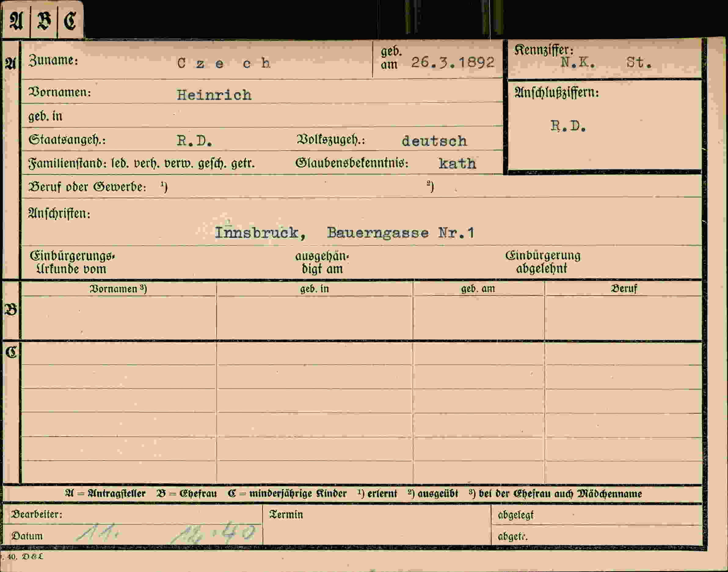Click the 'Einbürgerung abgelehnt' label
This screenshot has width=728, height=572.
pyautogui.click(x=543, y=262)
